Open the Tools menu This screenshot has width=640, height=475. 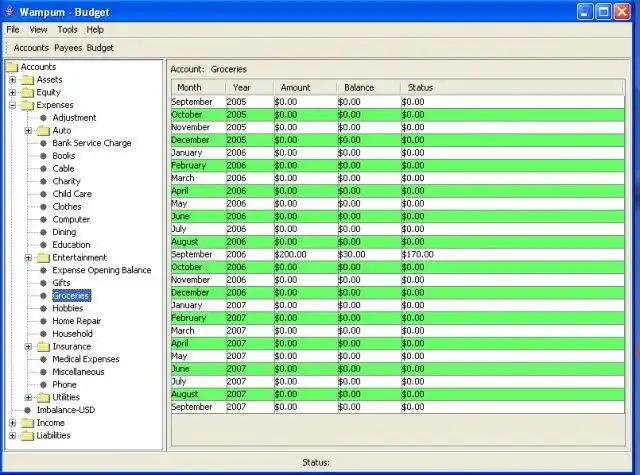67,30
